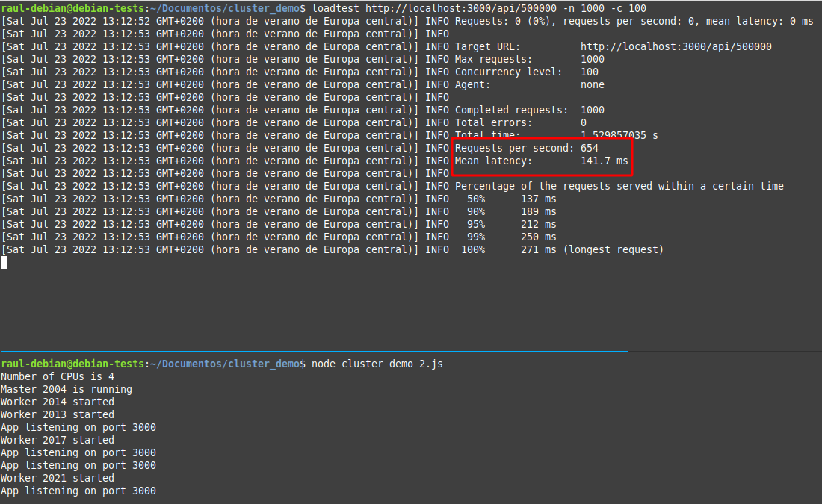
Task: Click the 'node cluster_demo_2.js' command text
Action: (377, 364)
